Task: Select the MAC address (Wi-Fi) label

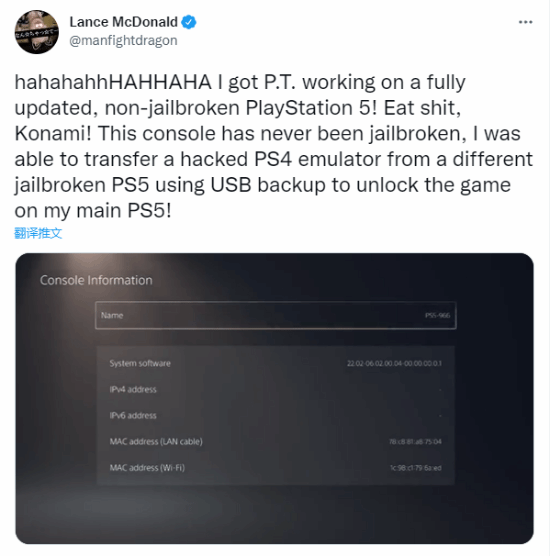Action: (x=147, y=468)
